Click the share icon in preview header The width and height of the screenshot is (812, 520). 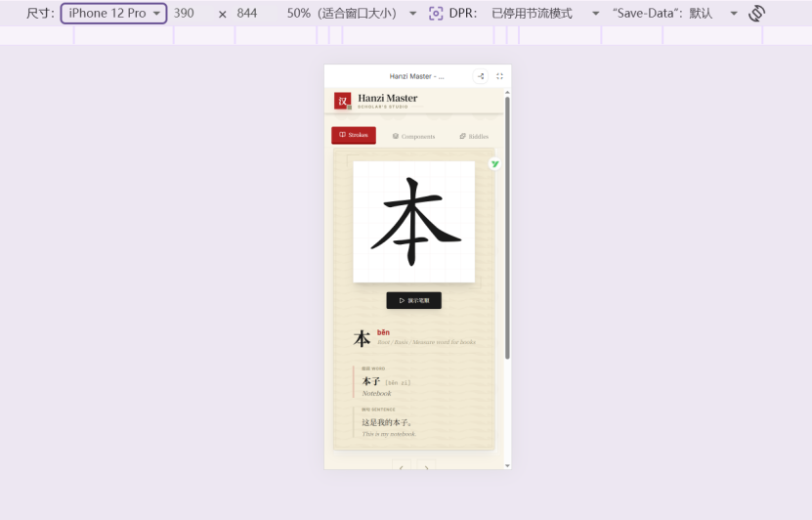tap(481, 76)
